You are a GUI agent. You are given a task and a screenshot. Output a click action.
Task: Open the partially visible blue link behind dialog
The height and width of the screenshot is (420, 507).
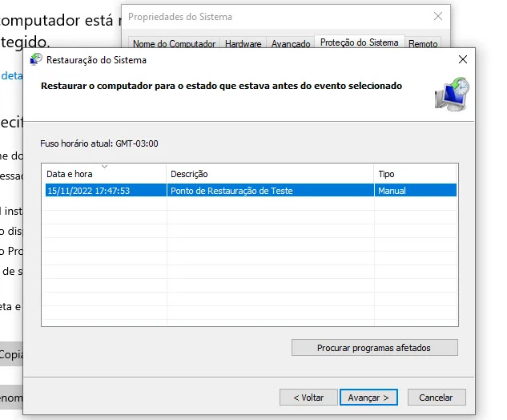point(11,75)
